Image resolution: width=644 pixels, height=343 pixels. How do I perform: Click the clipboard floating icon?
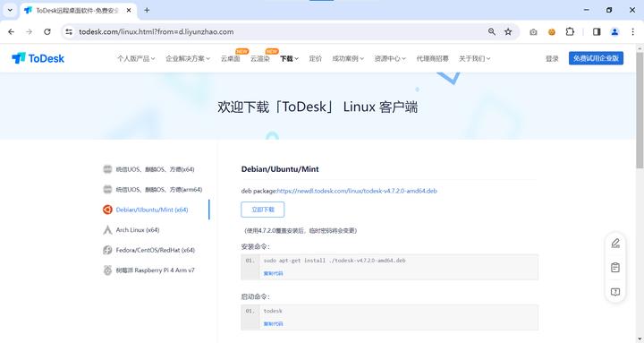[x=615, y=268]
